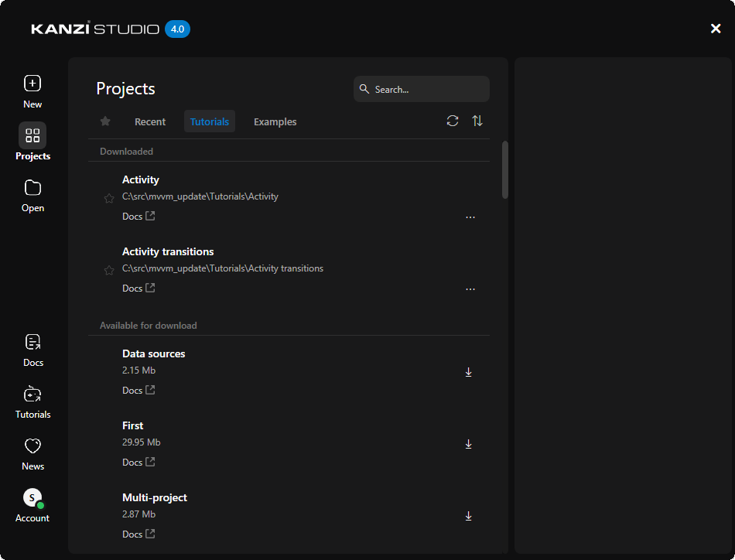
Task: Switch to the Recent tab
Action: (150, 121)
